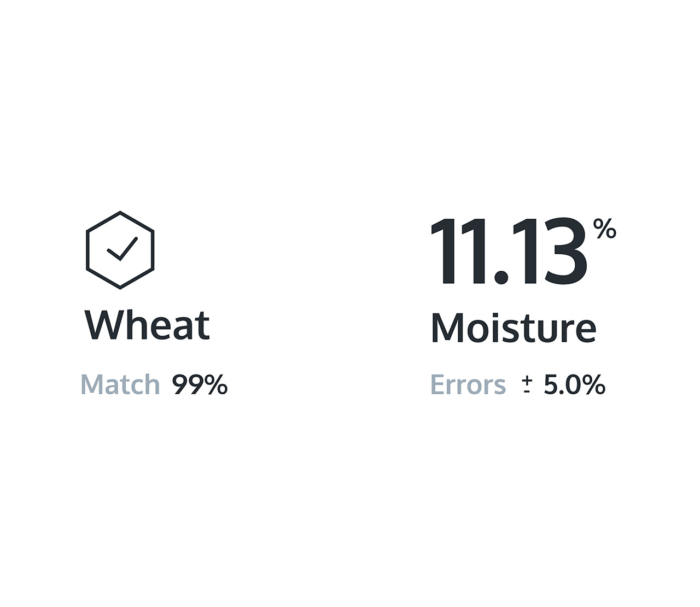
Task: Click the letter E in Errors
Action: click(x=437, y=385)
